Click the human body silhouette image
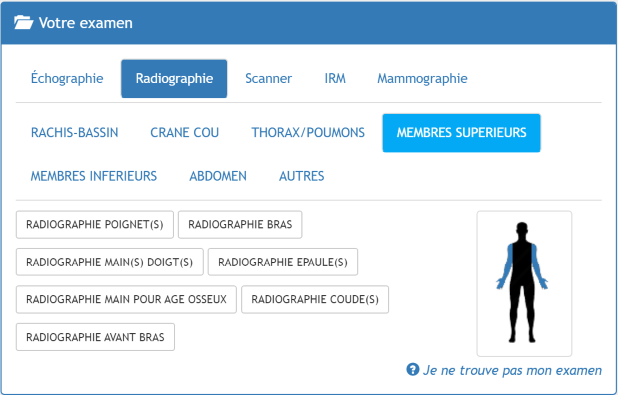The height and width of the screenshot is (395, 618). point(522,282)
